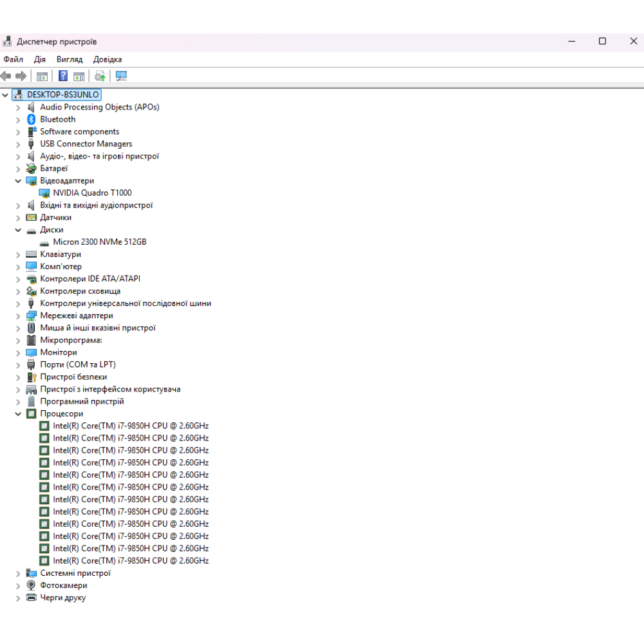The image size is (644, 644).
Task: Collapse the Процесори category
Action: click(x=18, y=414)
